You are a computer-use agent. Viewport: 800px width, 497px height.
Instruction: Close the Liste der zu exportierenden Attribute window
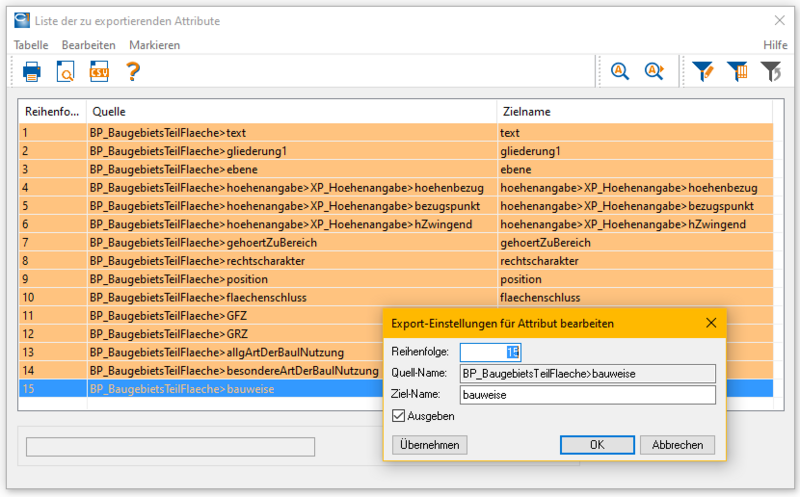click(780, 20)
